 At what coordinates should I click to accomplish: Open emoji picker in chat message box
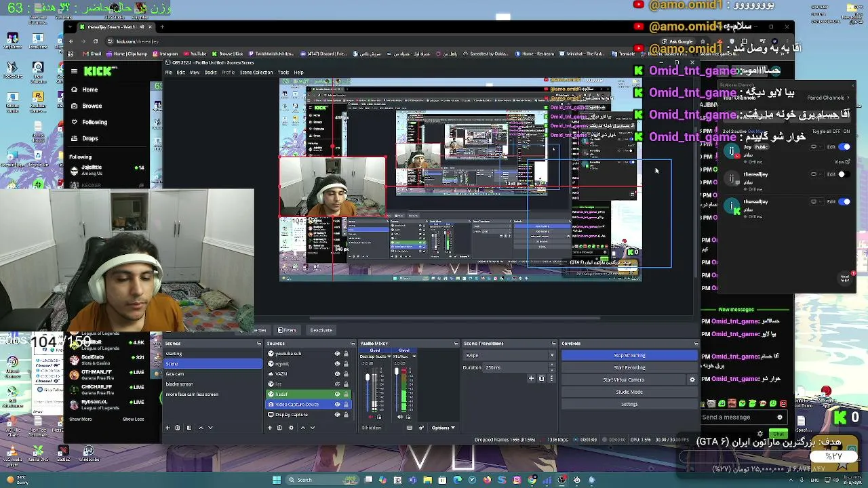pos(779,418)
